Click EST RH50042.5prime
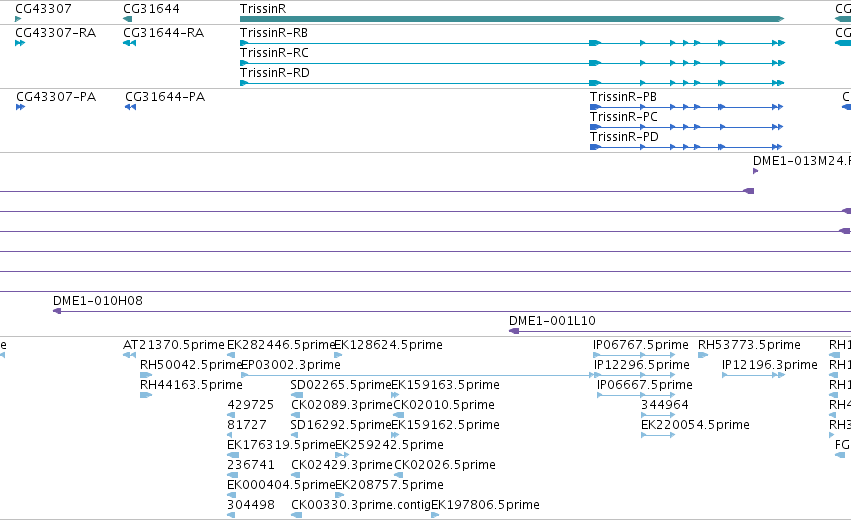Screen dimensions: 851x520 [190, 365]
